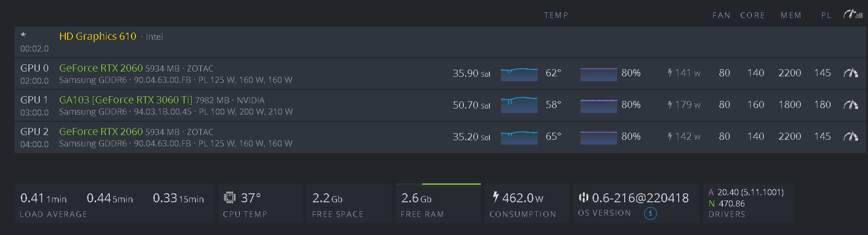Click the free RAM 2.6 Gb panel

tap(438, 203)
